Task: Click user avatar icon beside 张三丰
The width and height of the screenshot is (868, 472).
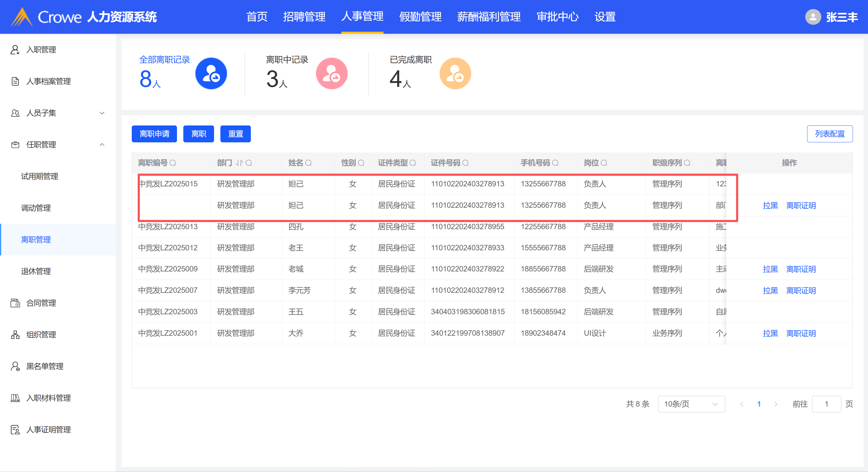Action: 813,17
